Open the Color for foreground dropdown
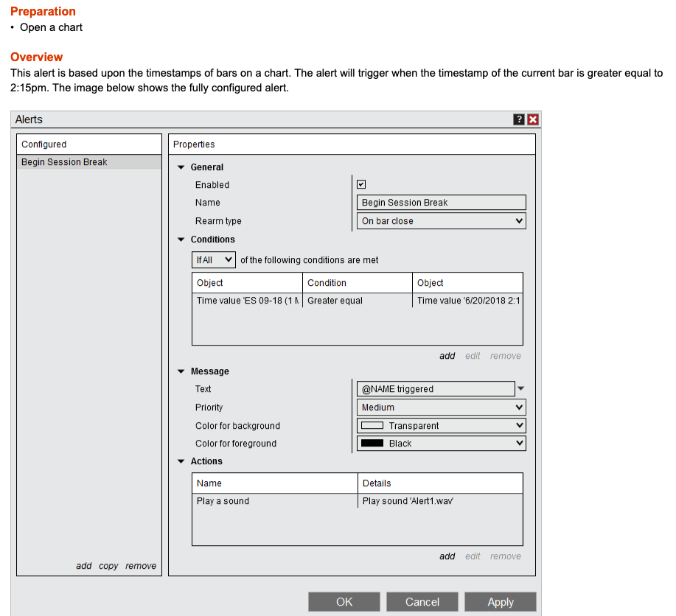 pyautogui.click(x=441, y=443)
